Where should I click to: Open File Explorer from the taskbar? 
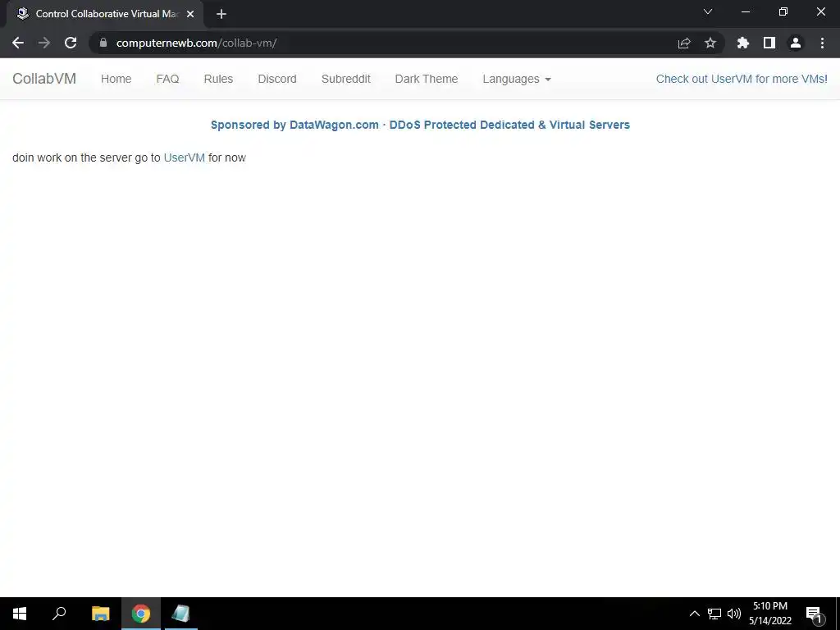pos(100,614)
